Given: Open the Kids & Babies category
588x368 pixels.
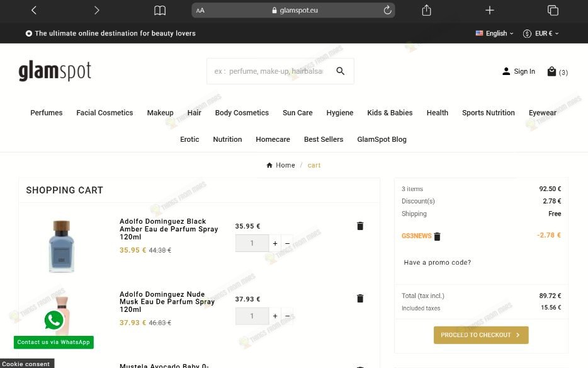Looking at the screenshot, I should coord(390,113).
